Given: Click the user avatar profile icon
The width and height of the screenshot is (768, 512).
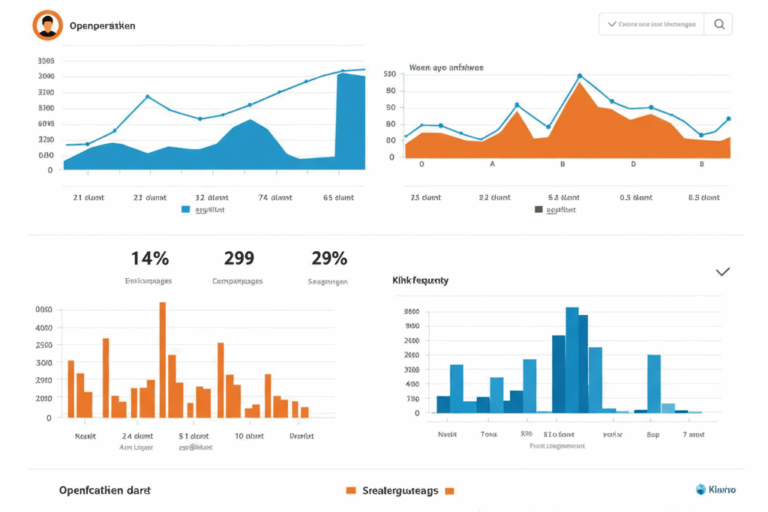Looking at the screenshot, I should click(47, 25).
